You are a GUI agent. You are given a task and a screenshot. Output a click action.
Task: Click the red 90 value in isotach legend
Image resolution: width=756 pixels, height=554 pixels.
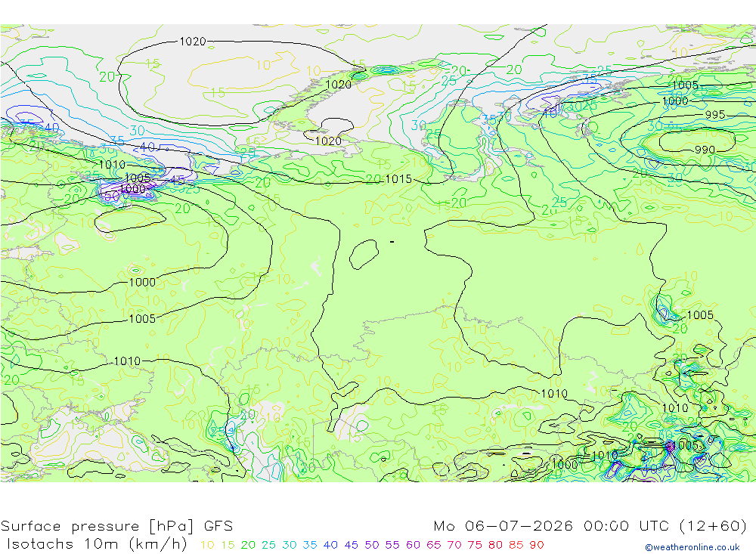click(537, 545)
